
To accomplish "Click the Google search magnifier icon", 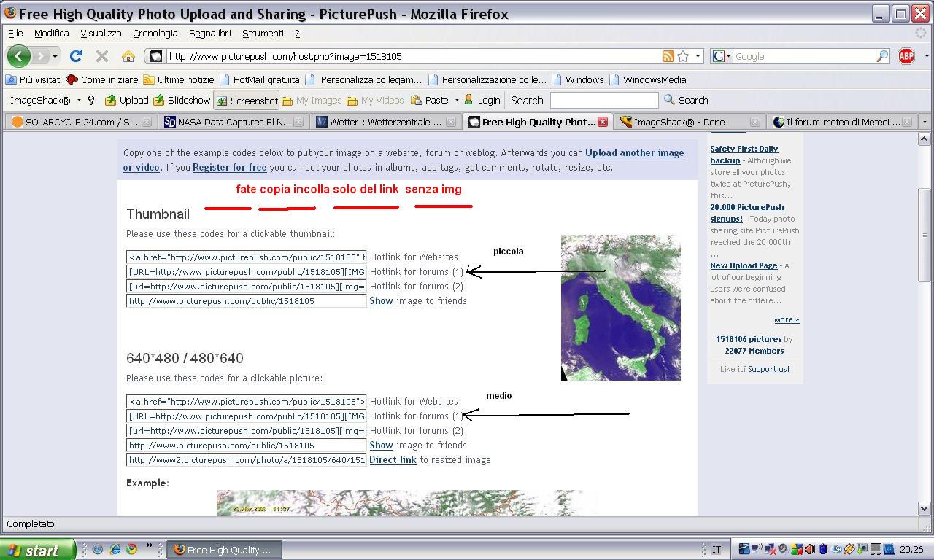I will tap(882, 56).
